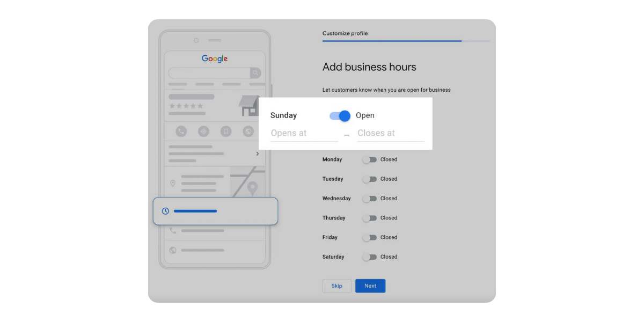Click the save bookmark icon in the preview
Image resolution: width=644 pixels, height=322 pixels.
[x=225, y=131]
